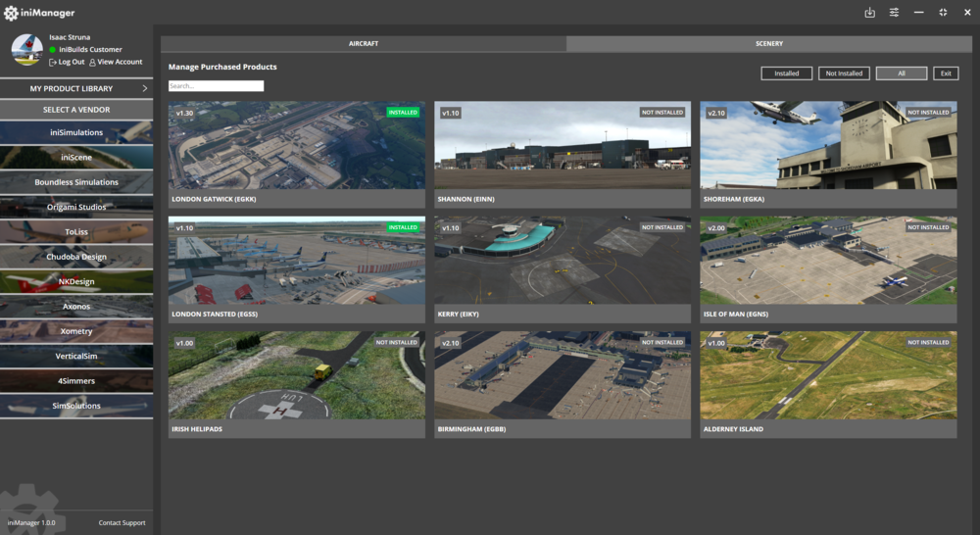Expand My Product Library chevron
The height and width of the screenshot is (535, 980).
point(144,89)
